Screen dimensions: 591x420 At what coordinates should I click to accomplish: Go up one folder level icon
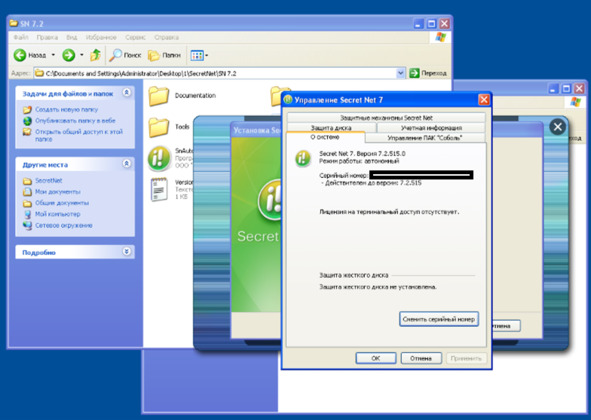click(95, 55)
